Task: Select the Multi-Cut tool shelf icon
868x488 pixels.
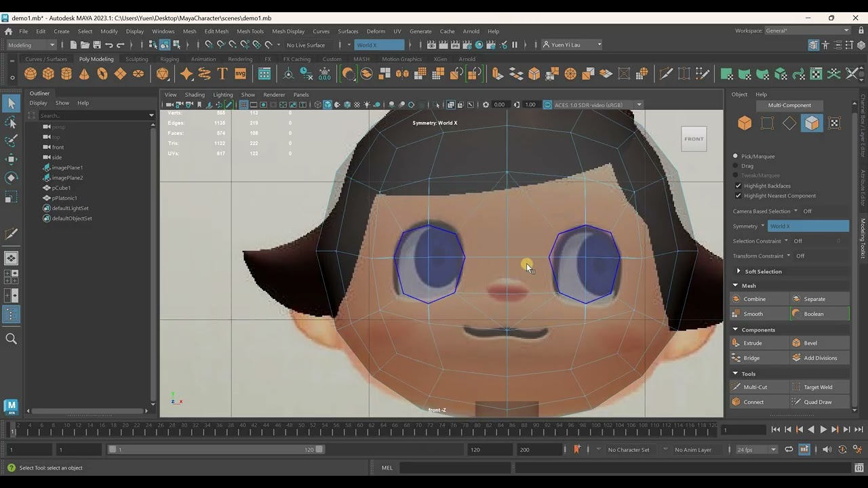Action: pos(666,74)
